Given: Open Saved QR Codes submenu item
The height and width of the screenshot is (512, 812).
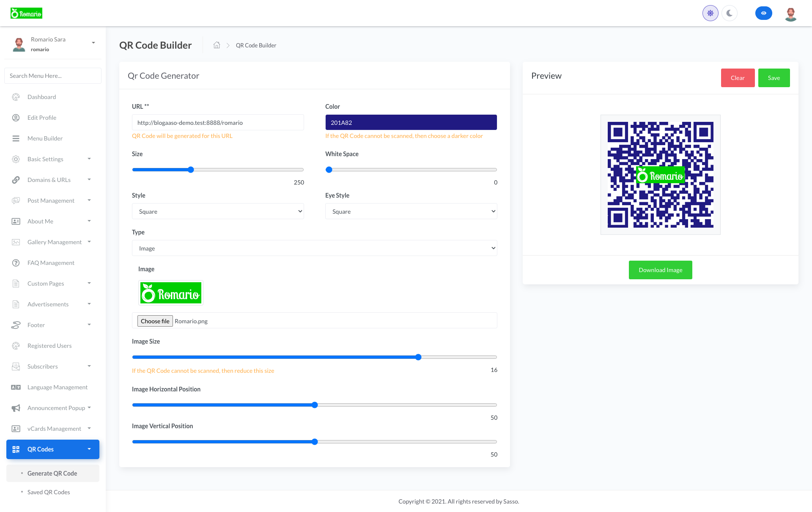Looking at the screenshot, I should pos(49,492).
